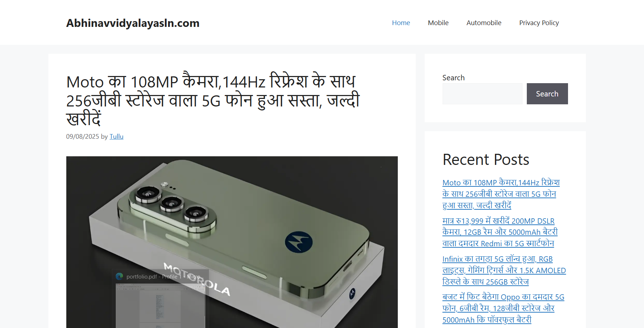Open the Oppo budget 5G post link
Viewport: 644px width, 328px height.
tap(503, 308)
